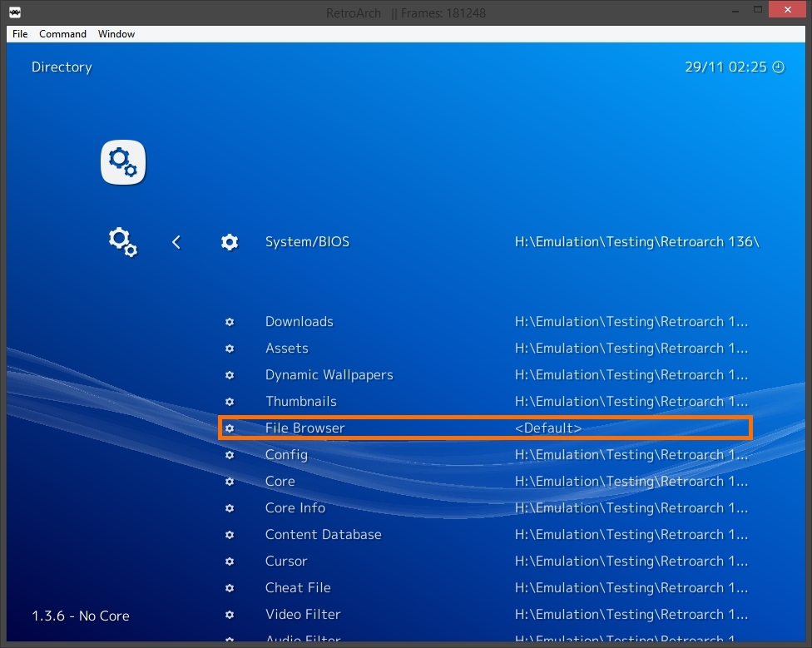The image size is (812, 648).
Task: Click the RetroArch title bar app icon
Action: click(x=15, y=12)
